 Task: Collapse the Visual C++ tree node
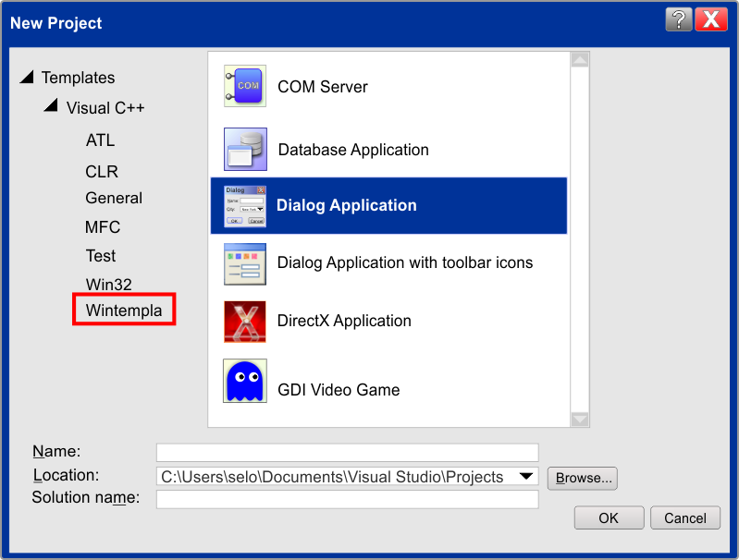(x=51, y=105)
